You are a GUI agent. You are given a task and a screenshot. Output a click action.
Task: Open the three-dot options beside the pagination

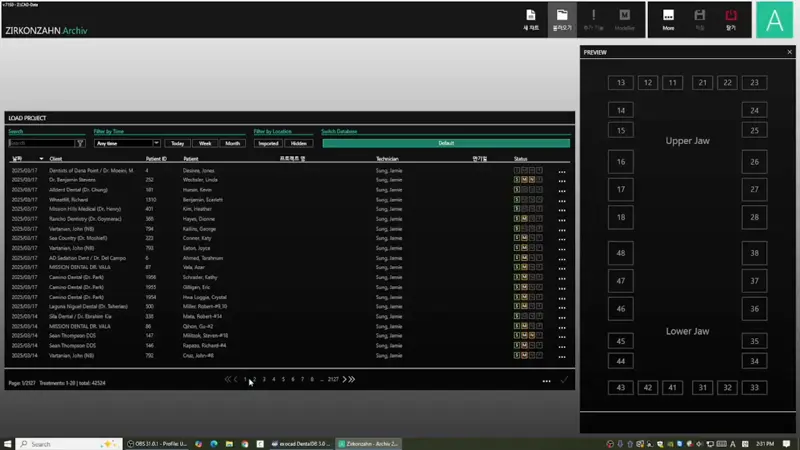pyautogui.click(x=546, y=381)
